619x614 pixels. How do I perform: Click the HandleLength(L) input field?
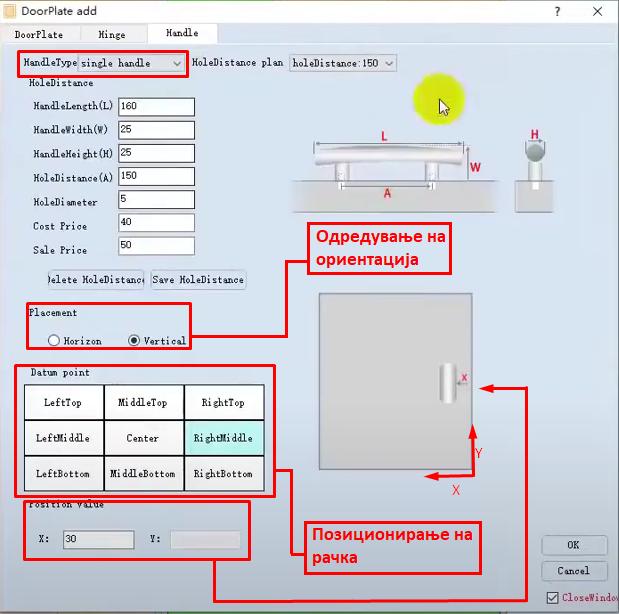(x=156, y=107)
